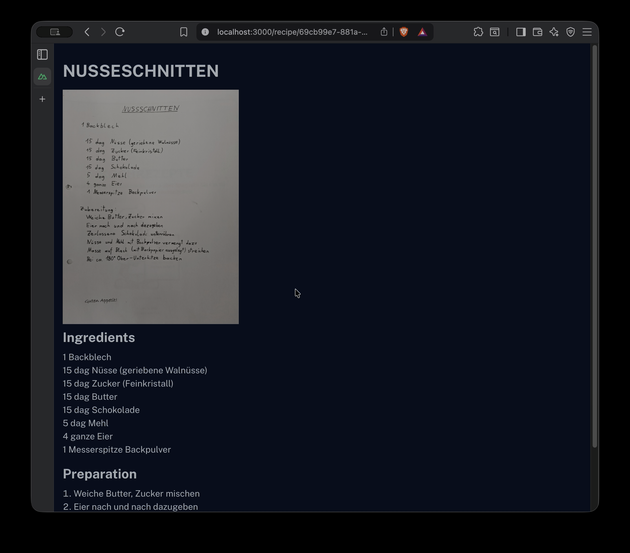Click the page vertical scrollbar

coord(594,250)
